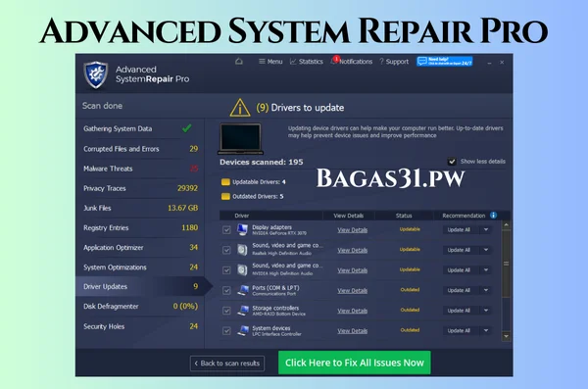
Task: Select Security Holes category
Action: [x=140, y=326]
